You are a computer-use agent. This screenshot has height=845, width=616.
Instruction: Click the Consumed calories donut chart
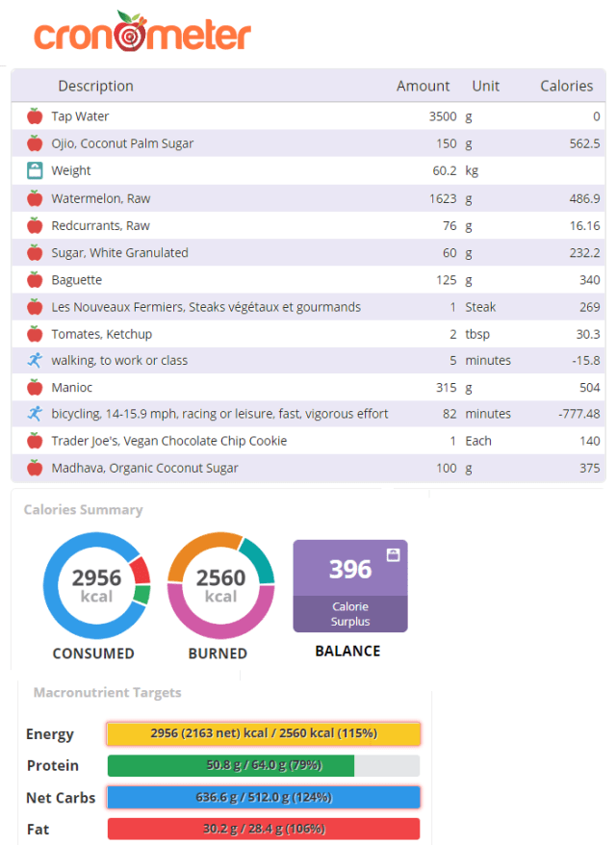click(x=96, y=585)
